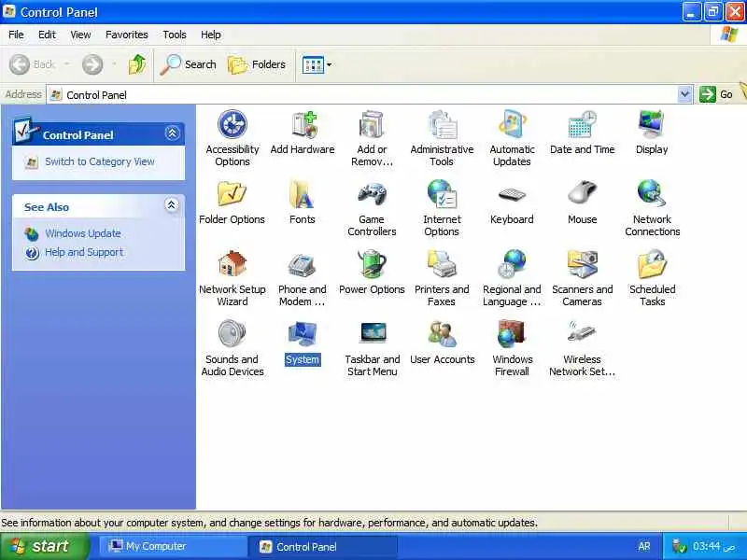Open Windows Firewall icon

point(512,348)
